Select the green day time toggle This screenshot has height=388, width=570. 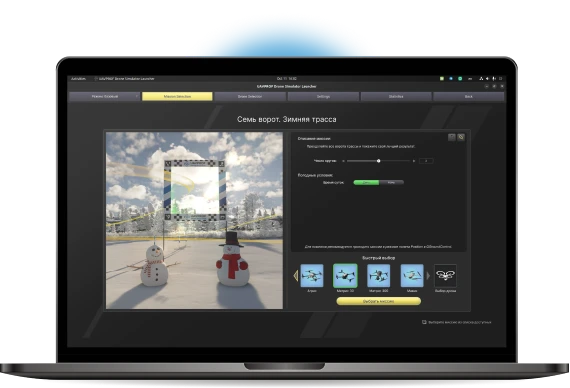click(x=366, y=183)
